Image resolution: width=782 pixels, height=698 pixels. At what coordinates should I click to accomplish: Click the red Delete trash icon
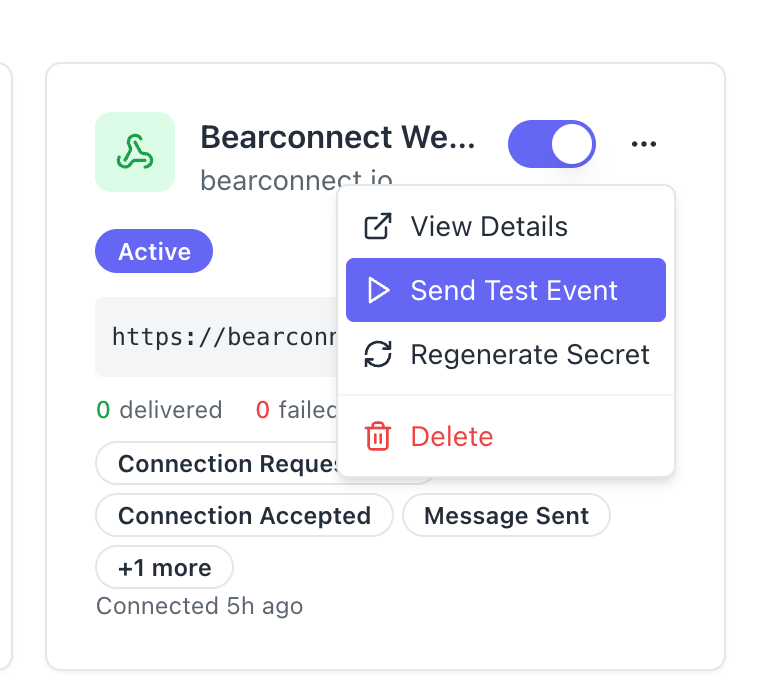(x=377, y=437)
